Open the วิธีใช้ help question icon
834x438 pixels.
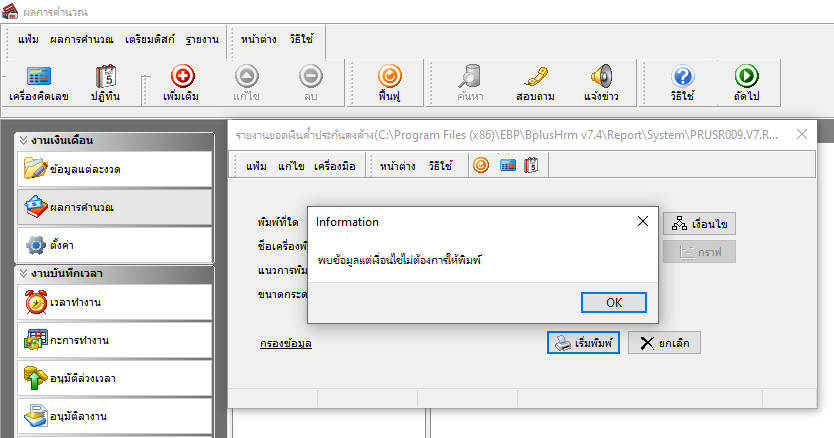click(x=682, y=83)
